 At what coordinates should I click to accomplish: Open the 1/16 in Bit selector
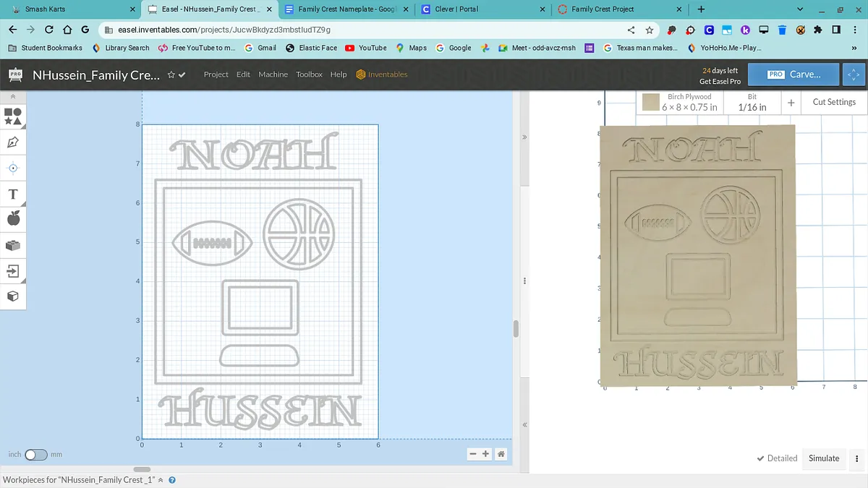[752, 102]
